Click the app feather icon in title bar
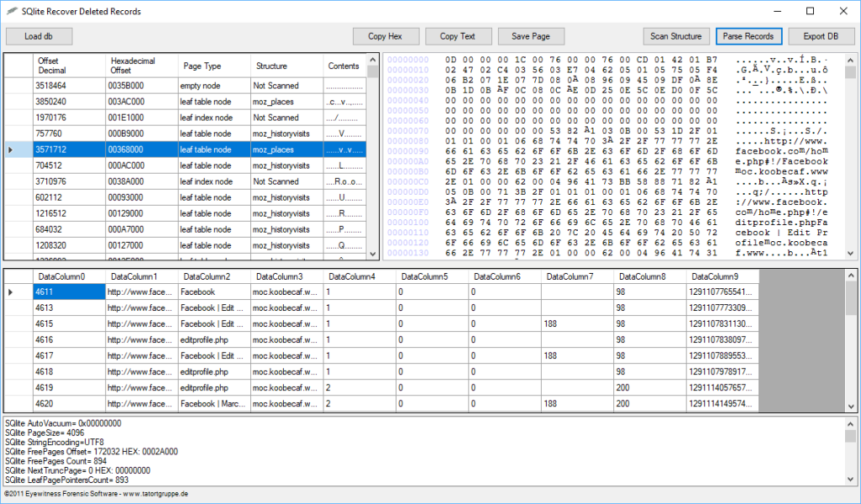This screenshot has width=861, height=504. (12, 12)
